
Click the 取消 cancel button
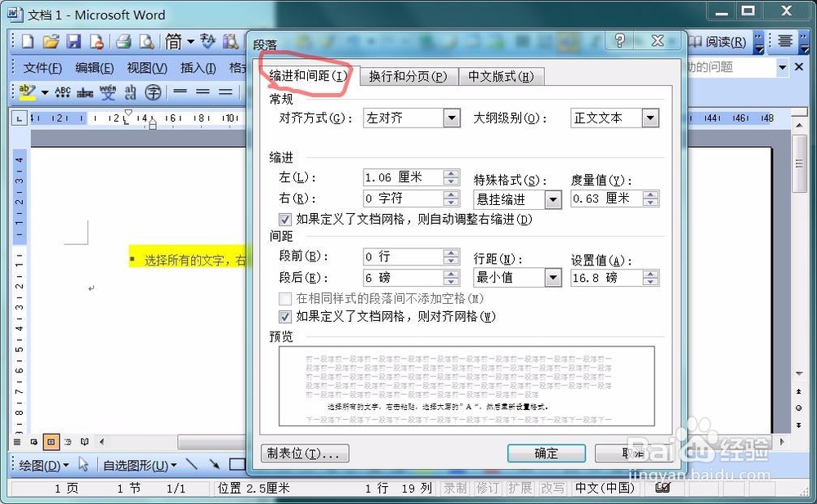[x=634, y=453]
